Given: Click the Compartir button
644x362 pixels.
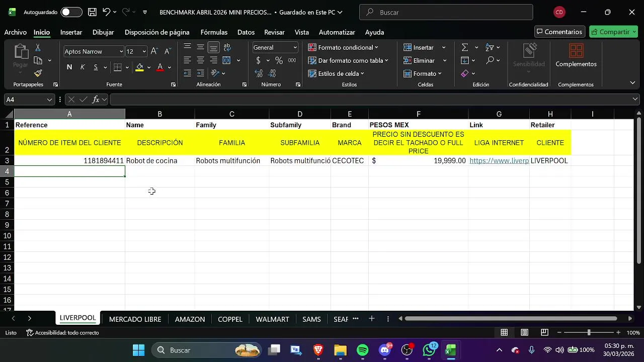Looking at the screenshot, I should [613, 32].
